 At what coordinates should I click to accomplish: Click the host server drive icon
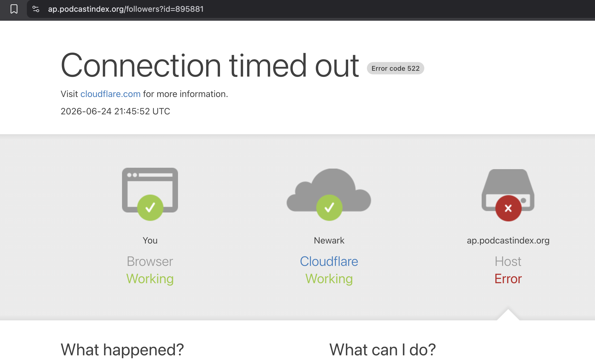pos(508,190)
